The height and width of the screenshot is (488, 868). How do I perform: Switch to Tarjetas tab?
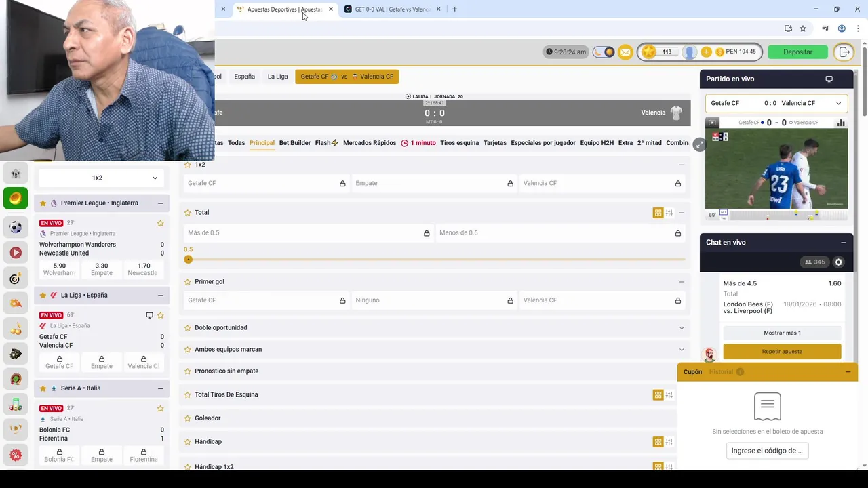[x=495, y=143]
